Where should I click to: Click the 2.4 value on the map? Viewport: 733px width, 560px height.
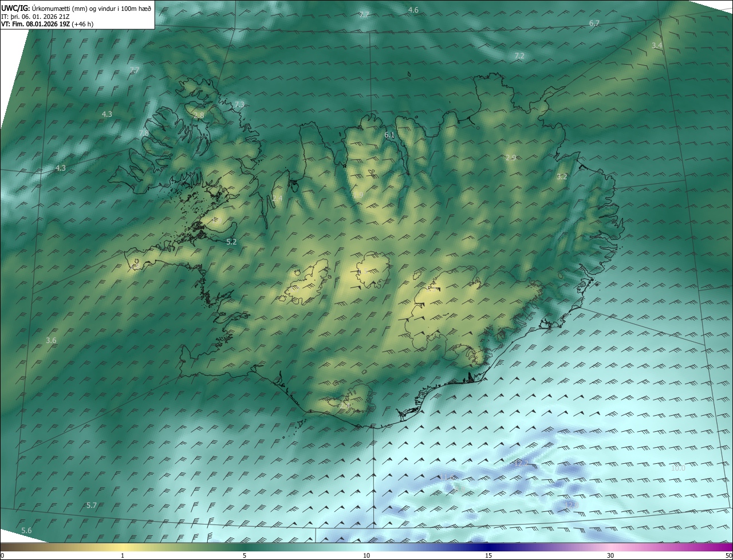point(277,199)
